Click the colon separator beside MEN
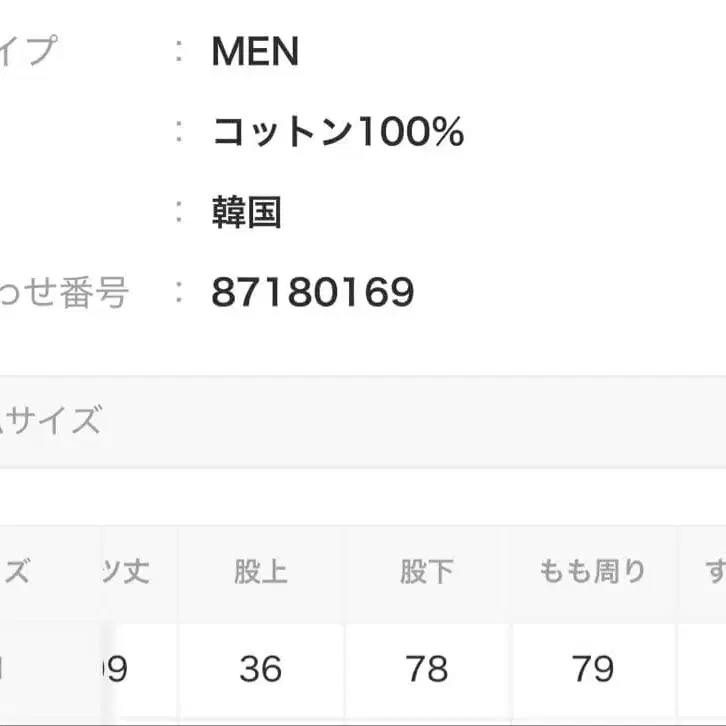 [x=179, y=52]
